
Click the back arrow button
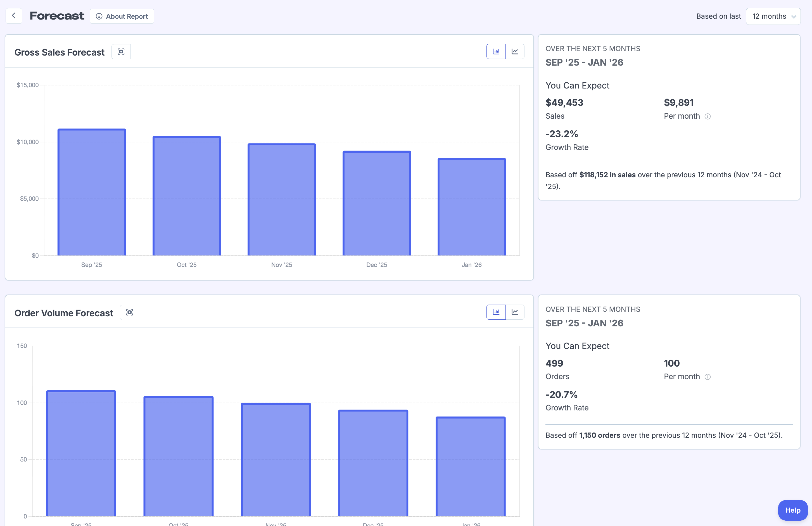tap(14, 16)
